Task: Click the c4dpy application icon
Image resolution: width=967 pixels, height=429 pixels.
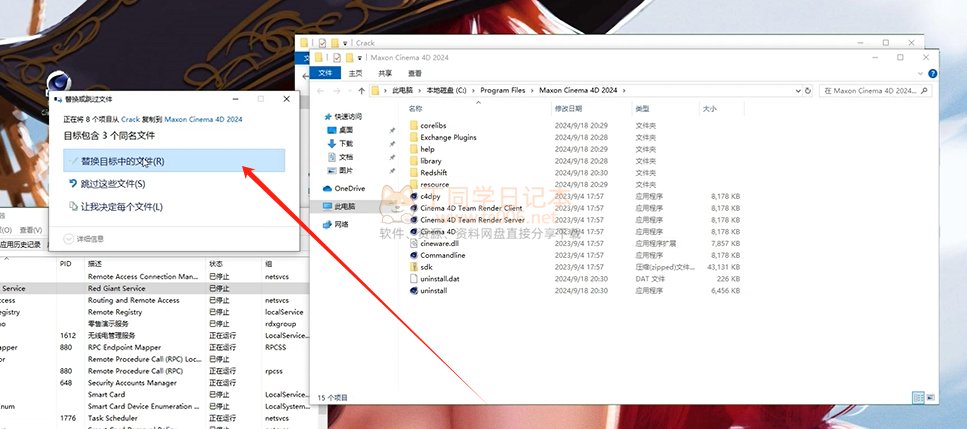Action: coord(414,196)
